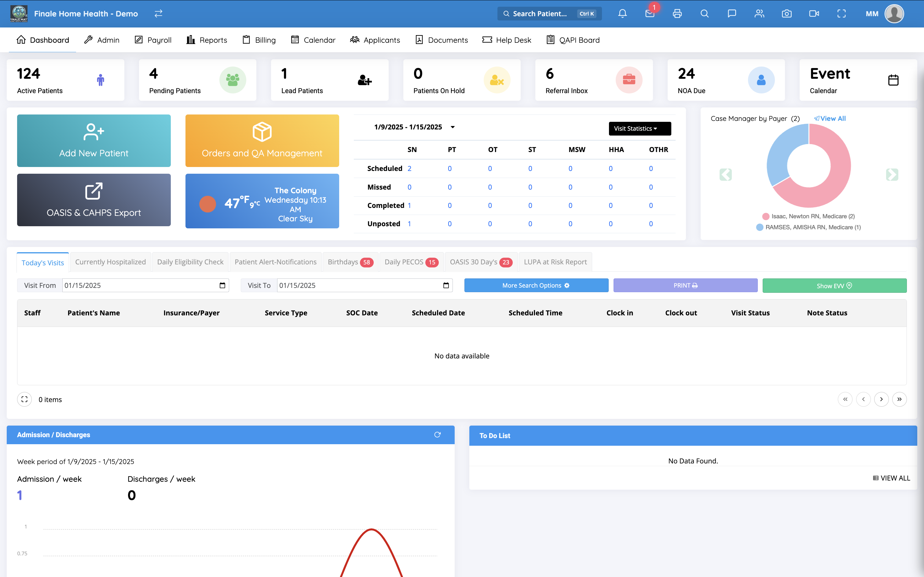
Task: Open the notifications bell icon
Action: pyautogui.click(x=622, y=14)
